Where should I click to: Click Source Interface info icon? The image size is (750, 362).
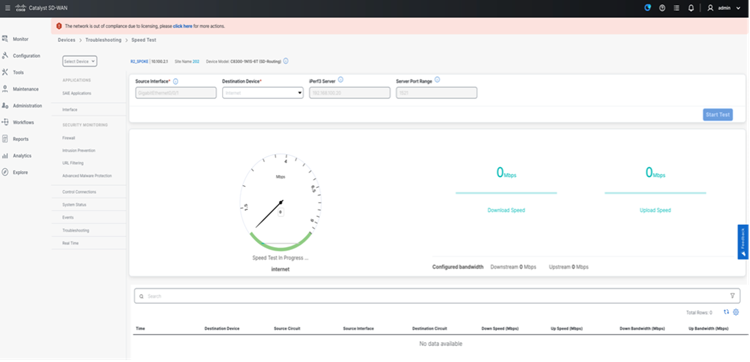pyautogui.click(x=176, y=81)
